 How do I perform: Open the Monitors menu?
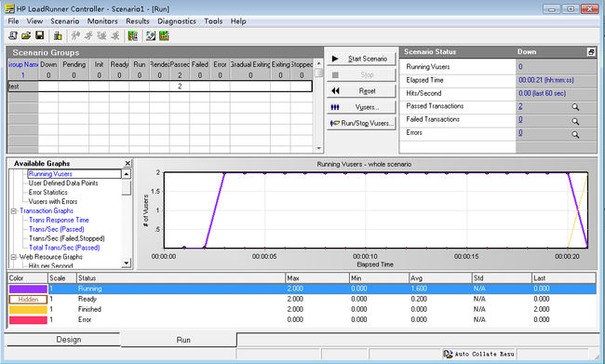point(102,21)
